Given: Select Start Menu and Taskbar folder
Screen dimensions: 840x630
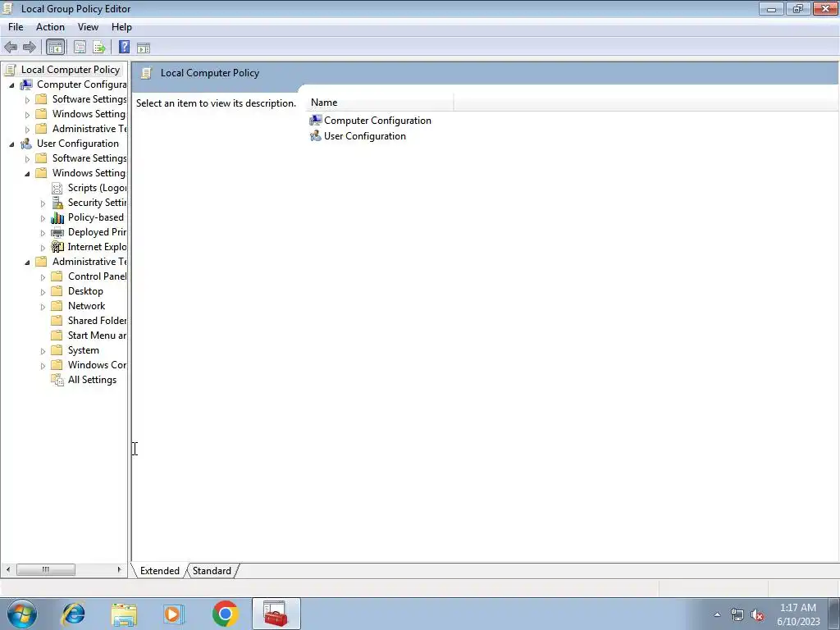Looking at the screenshot, I should [97, 336].
